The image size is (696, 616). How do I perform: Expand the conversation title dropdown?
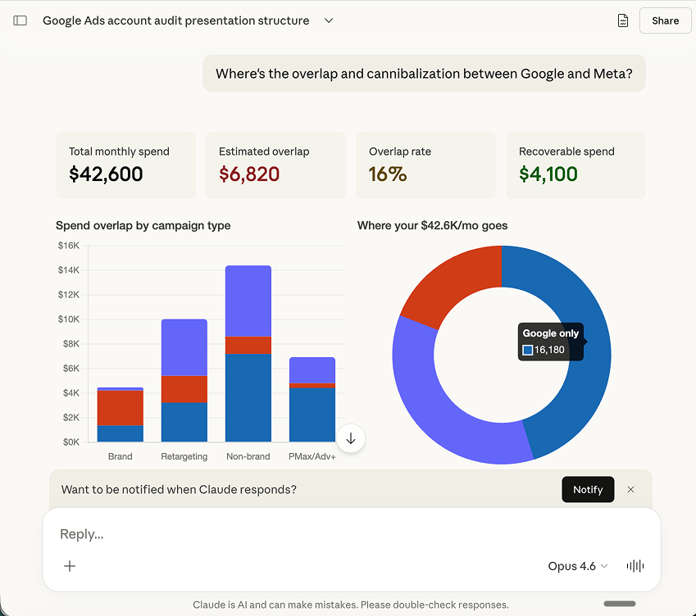(328, 20)
